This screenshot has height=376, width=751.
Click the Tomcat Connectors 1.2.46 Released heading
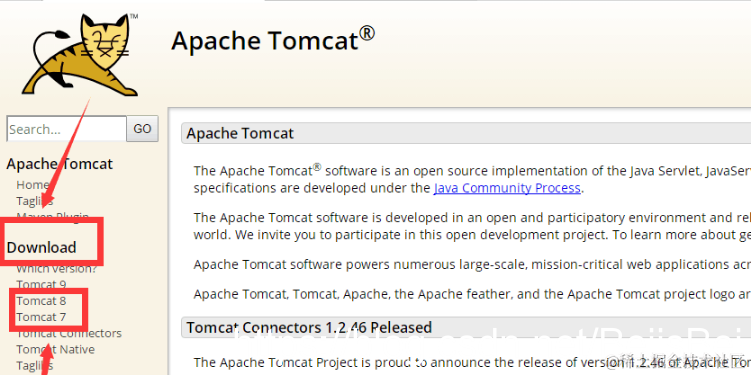click(x=309, y=328)
